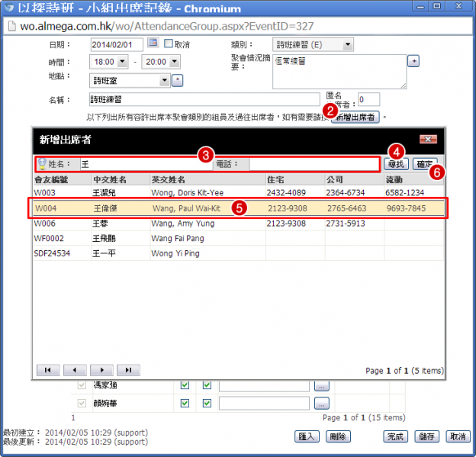Open the 18:00 start time dropdown
Screen dimensions: 476x457
point(122,62)
